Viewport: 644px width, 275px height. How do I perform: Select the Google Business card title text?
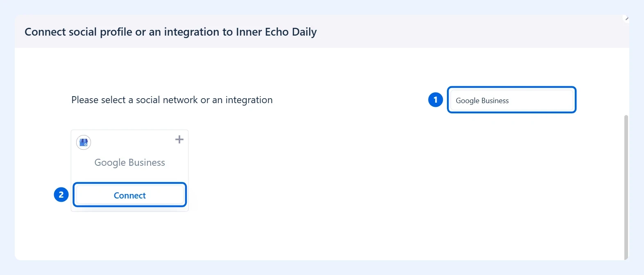click(x=130, y=162)
